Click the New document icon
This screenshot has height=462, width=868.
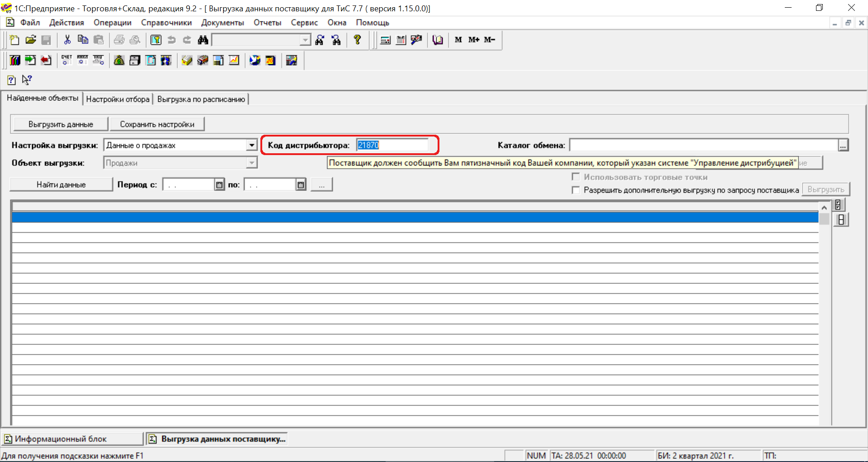(14, 40)
